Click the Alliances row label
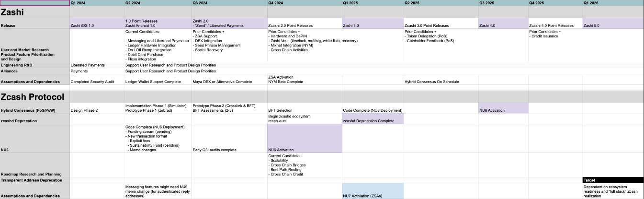This screenshot has height=199, width=644. click(x=35, y=70)
